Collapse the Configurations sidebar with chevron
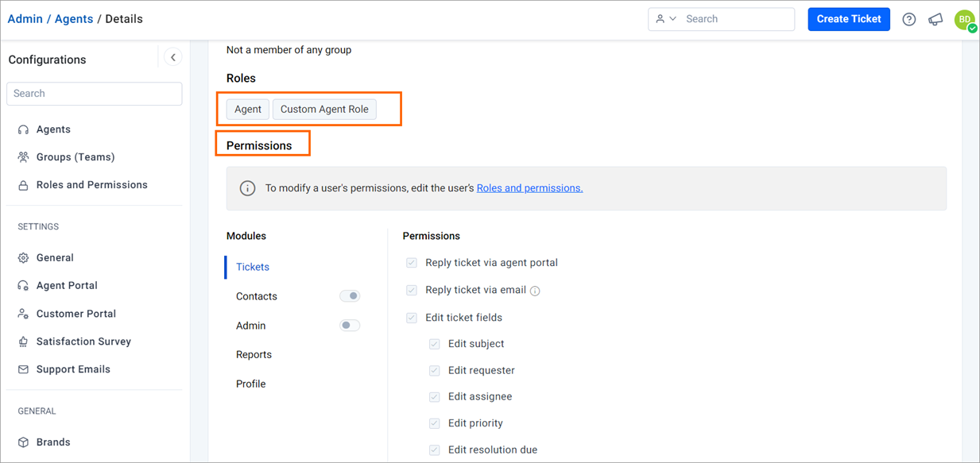Image resolution: width=980 pixels, height=463 pixels. click(x=172, y=57)
